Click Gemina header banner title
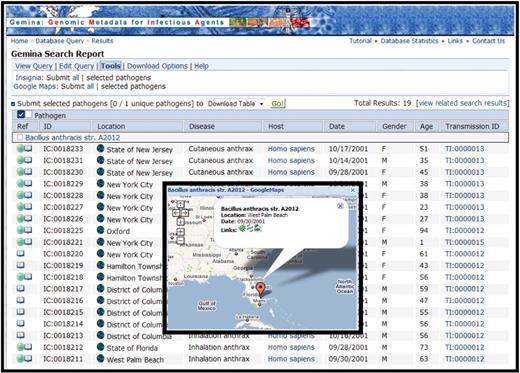 (x=116, y=22)
